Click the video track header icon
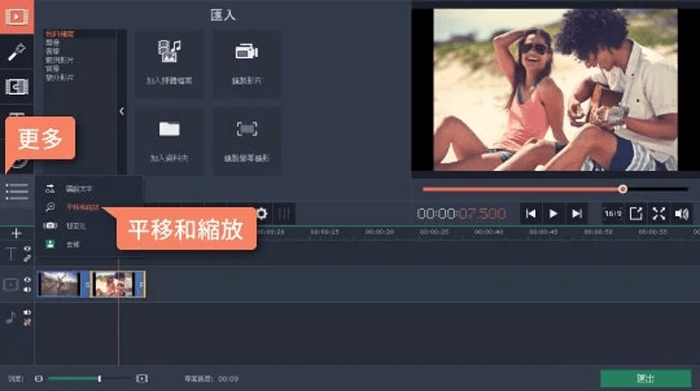Screen dimensions: 700x391 point(11,284)
